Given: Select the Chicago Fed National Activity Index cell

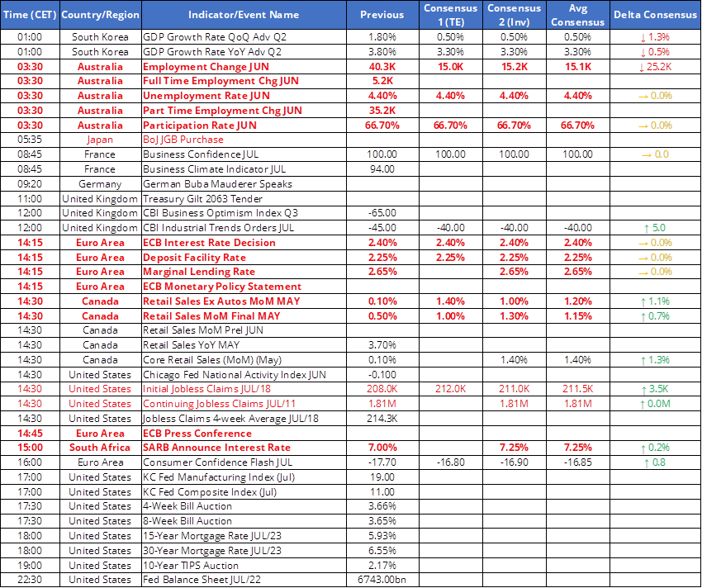Looking at the screenshot, I should [244, 375].
